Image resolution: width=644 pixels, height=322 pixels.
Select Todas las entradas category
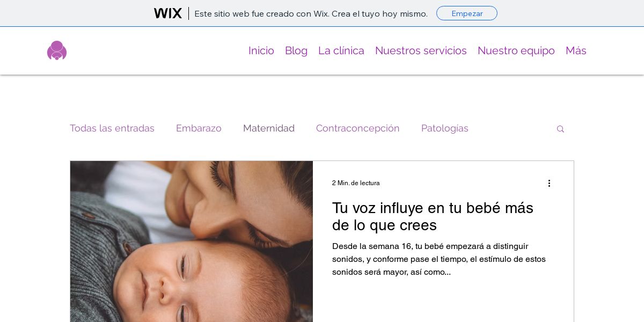click(112, 128)
